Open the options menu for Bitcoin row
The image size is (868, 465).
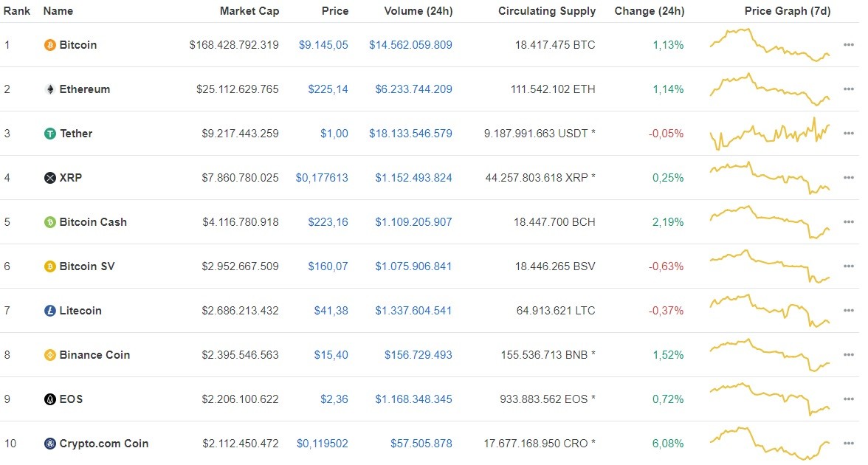click(x=847, y=45)
